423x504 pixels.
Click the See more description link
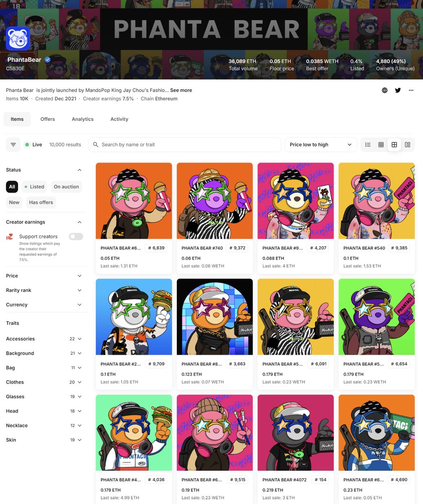181,90
